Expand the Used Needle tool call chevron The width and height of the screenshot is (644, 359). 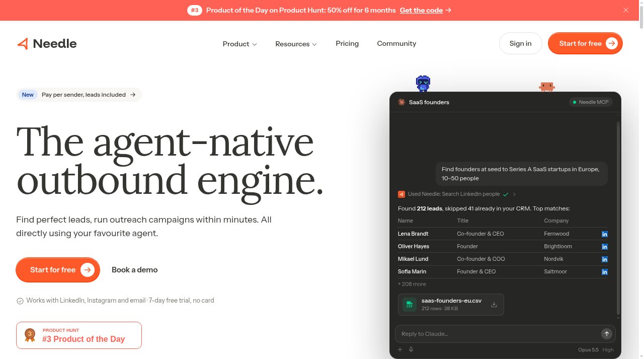[x=514, y=194]
